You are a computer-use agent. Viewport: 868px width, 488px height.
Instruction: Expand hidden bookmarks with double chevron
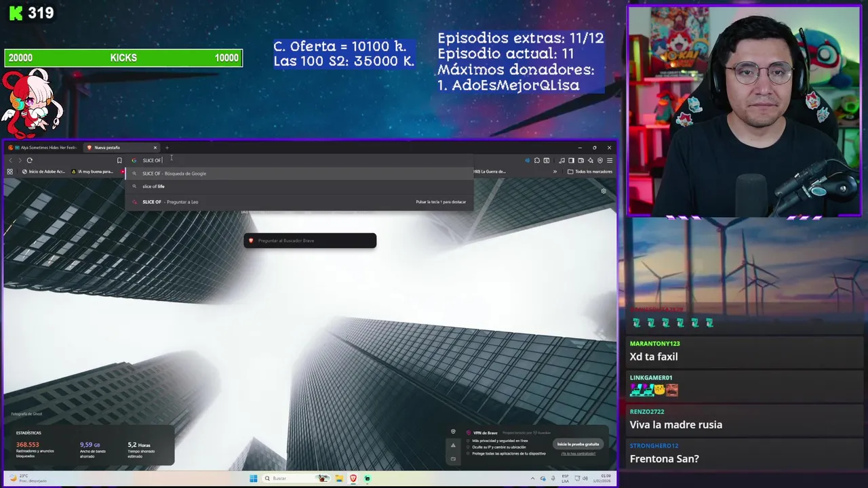[x=555, y=171]
